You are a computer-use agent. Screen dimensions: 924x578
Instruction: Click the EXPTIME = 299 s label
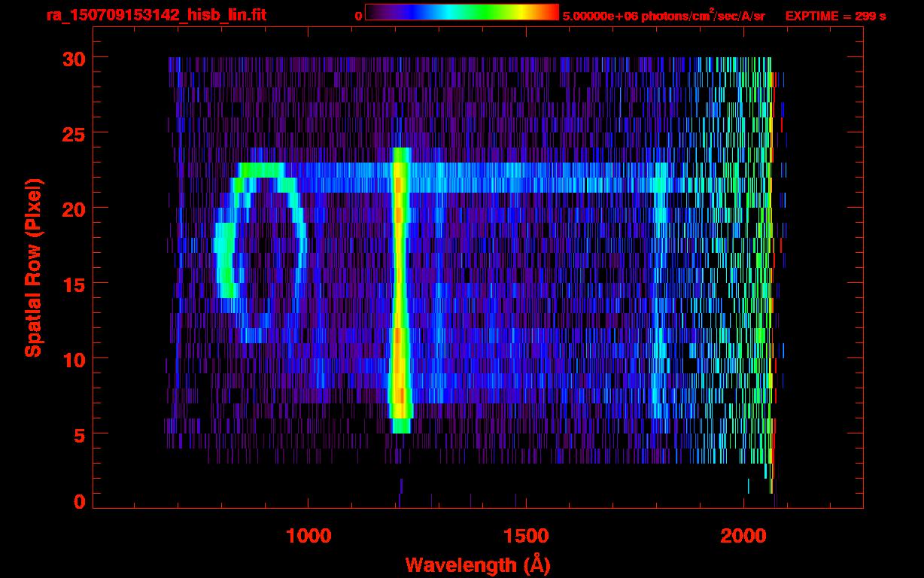[835, 16]
